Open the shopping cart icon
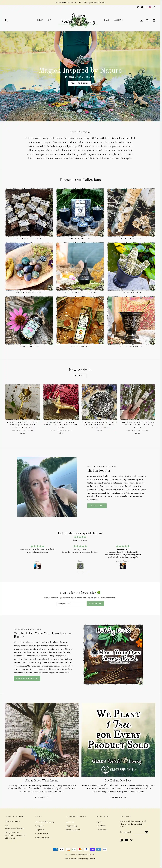This screenshot has width=162, height=868. click(154, 20)
